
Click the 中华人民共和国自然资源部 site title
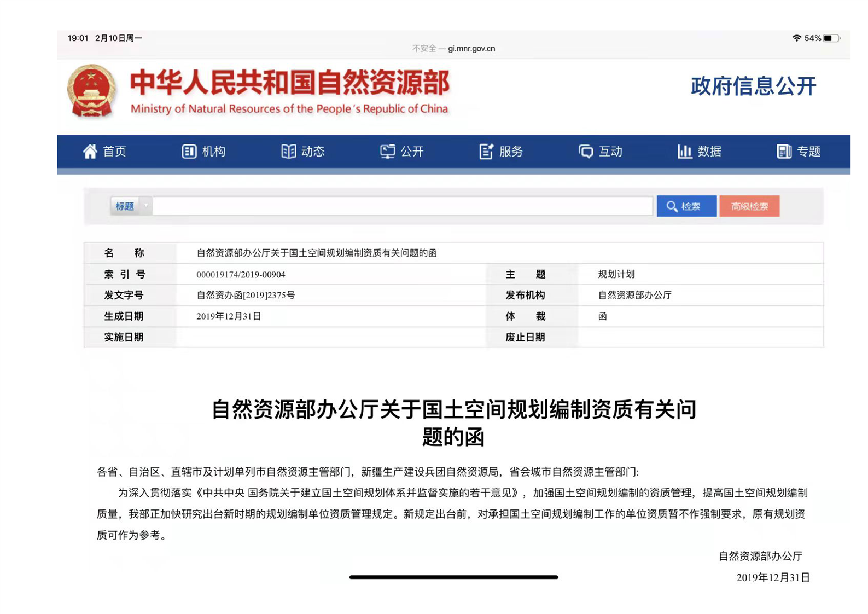pyautogui.click(x=289, y=83)
